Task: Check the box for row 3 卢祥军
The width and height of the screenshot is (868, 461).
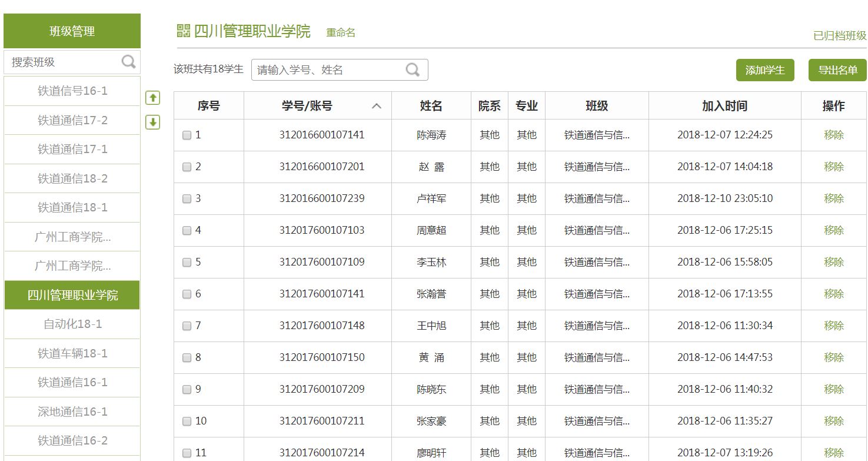Action: (187, 198)
